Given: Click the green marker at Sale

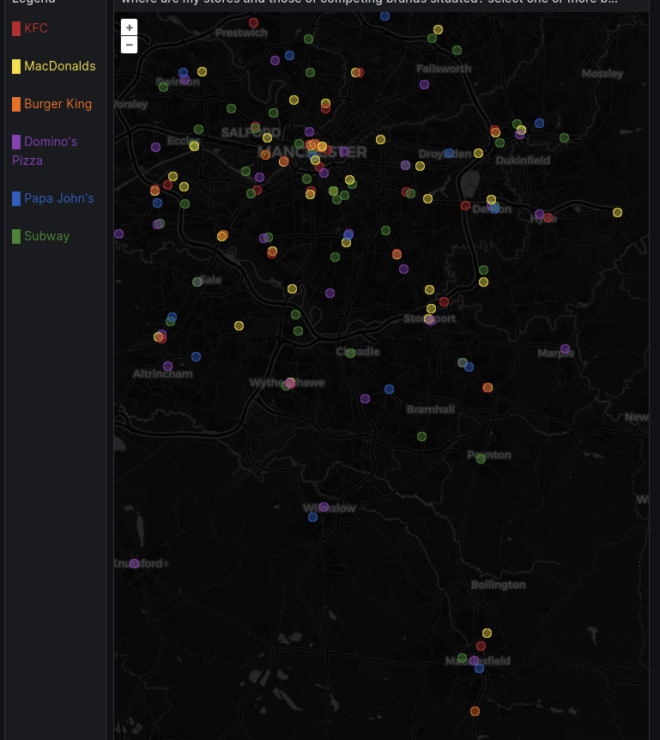Looking at the screenshot, I should [x=197, y=282].
